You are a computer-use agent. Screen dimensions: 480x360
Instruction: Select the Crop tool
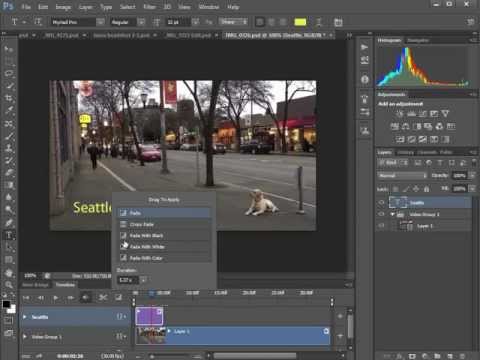9,98
